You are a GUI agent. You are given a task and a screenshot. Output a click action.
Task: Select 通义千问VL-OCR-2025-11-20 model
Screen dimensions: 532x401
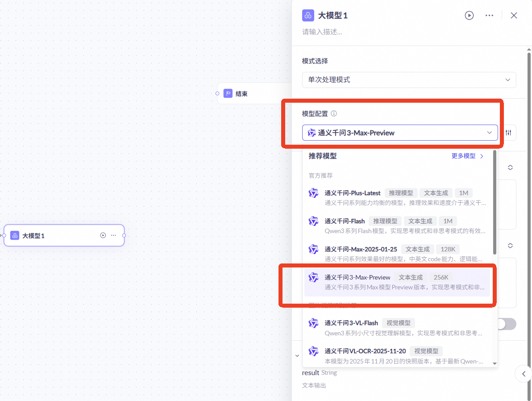[398, 356]
